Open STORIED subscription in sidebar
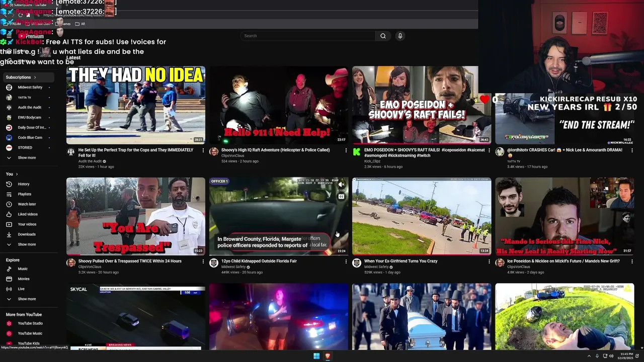 (x=25, y=148)
